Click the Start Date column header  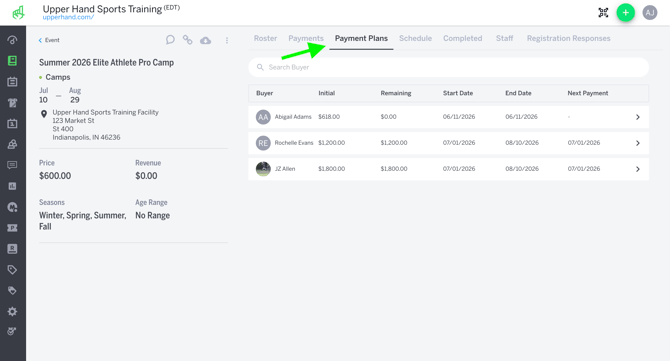pos(458,93)
